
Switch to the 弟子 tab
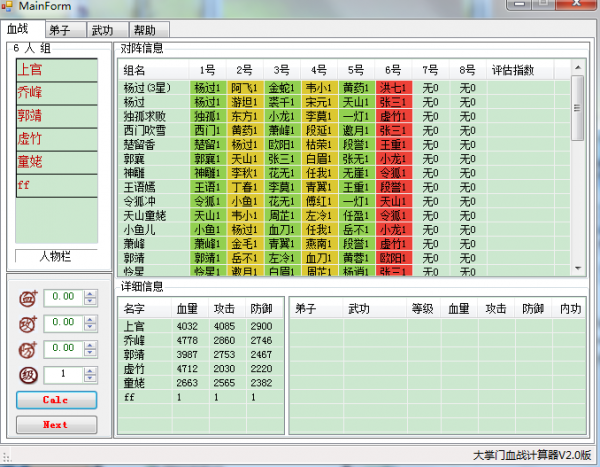coord(65,30)
